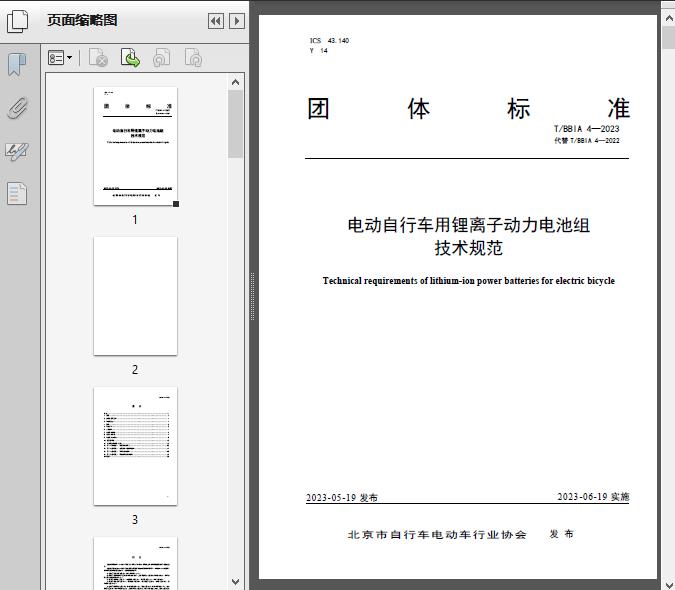Click the text 代替 T/BBIA 4—2022
The width and height of the screenshot is (675, 590).
[x=587, y=140]
